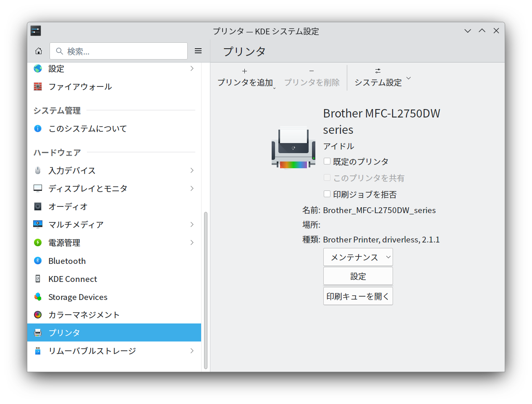Click the search magnifier icon
The image size is (532, 404).
(x=60, y=51)
